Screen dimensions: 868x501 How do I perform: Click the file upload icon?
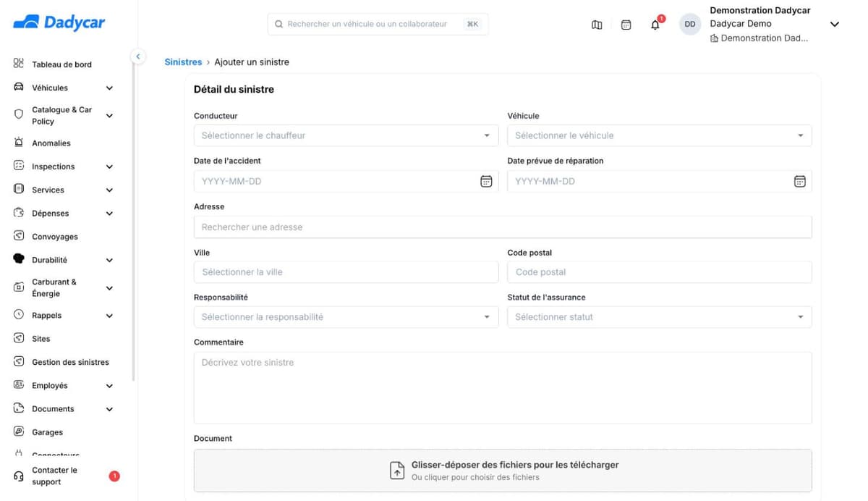397,470
